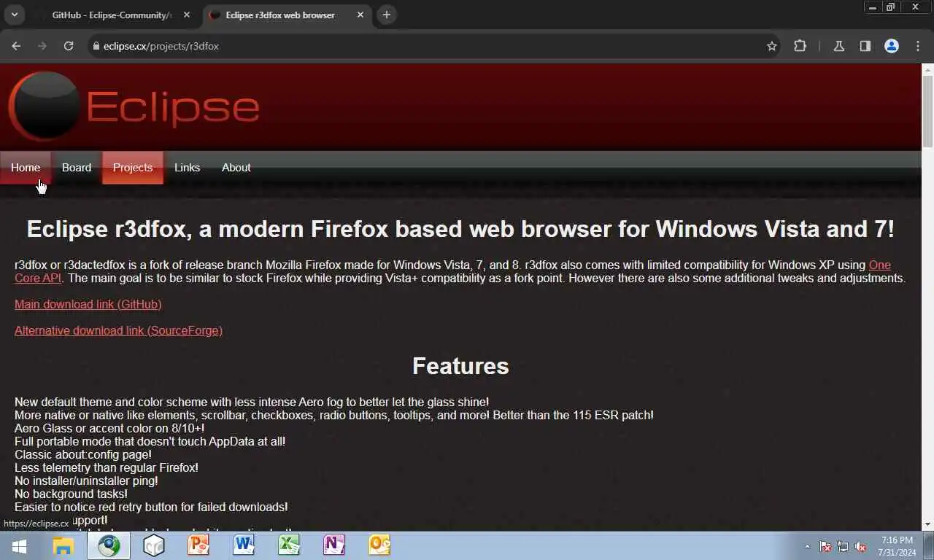The image size is (934, 560).
Task: Click the Features heading
Action: coord(460,366)
